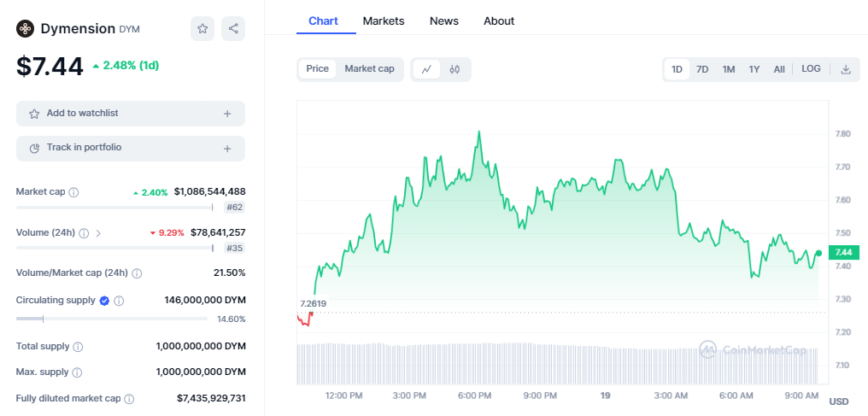The width and height of the screenshot is (868, 416).
Task: Click Add to watchlist button
Action: (x=131, y=114)
